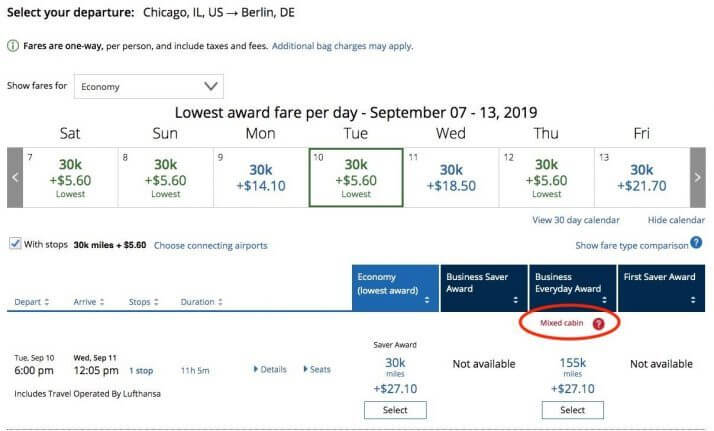Sort flights by number of Stops
Viewport: 714px width, 431px height.
[x=146, y=301]
